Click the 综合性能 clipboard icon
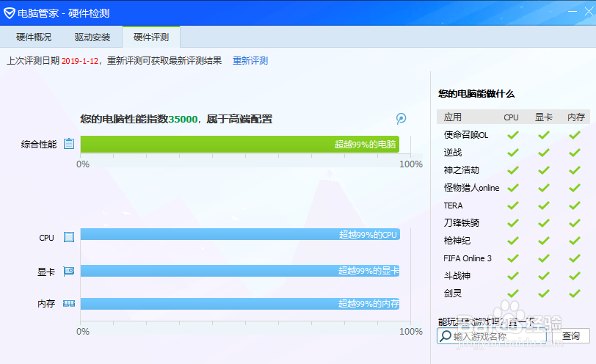The height and width of the screenshot is (364, 596). point(69,144)
